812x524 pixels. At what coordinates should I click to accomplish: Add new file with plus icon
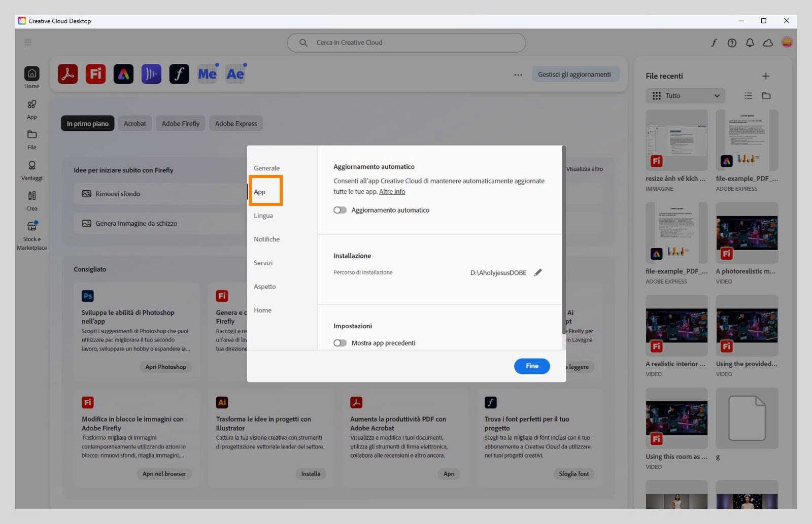(x=766, y=76)
